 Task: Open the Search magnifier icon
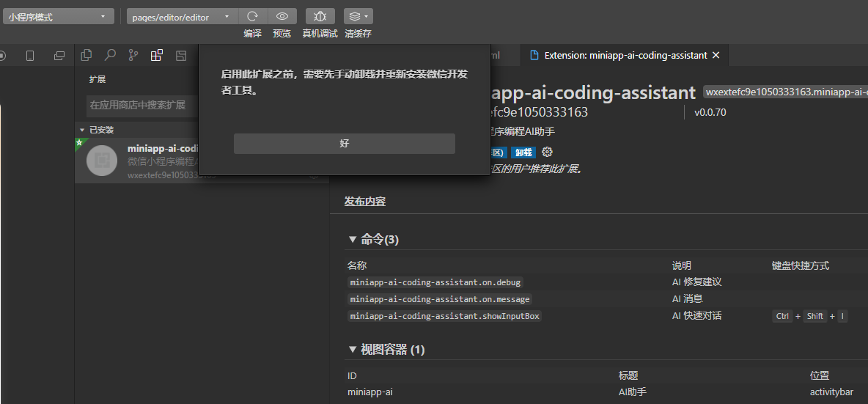coord(110,55)
